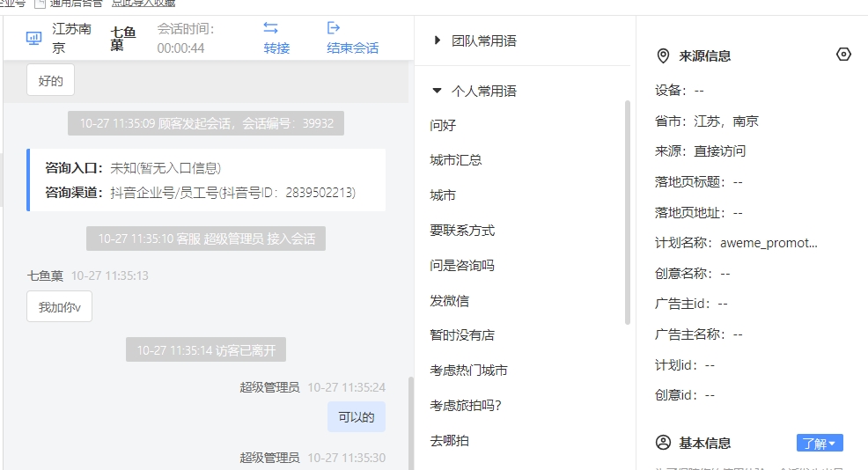Screen dimensions: 868x470
Task: Click the monitor device icon beside 江苏南京
Action: [x=33, y=38]
